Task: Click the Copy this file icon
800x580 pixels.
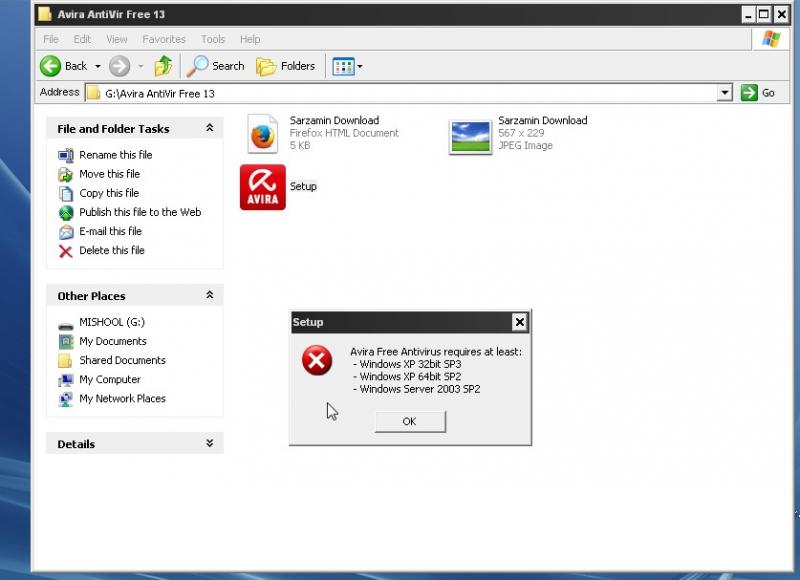Action: coord(66,194)
